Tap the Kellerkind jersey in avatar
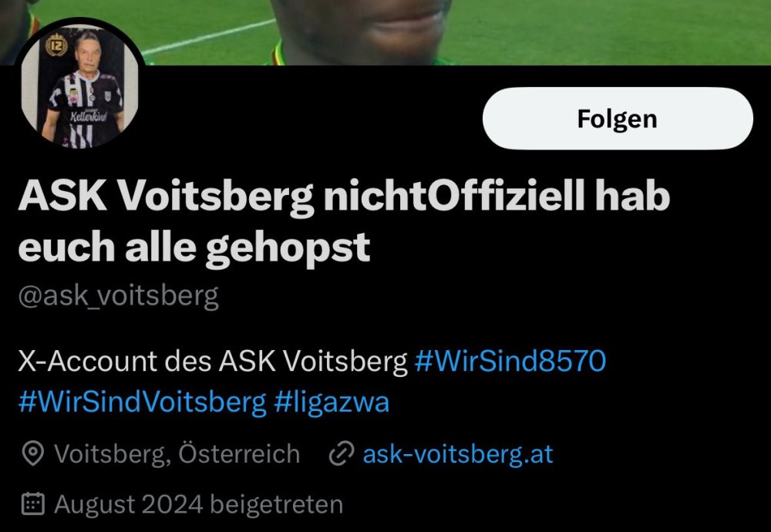771x532 pixels. coord(86,108)
